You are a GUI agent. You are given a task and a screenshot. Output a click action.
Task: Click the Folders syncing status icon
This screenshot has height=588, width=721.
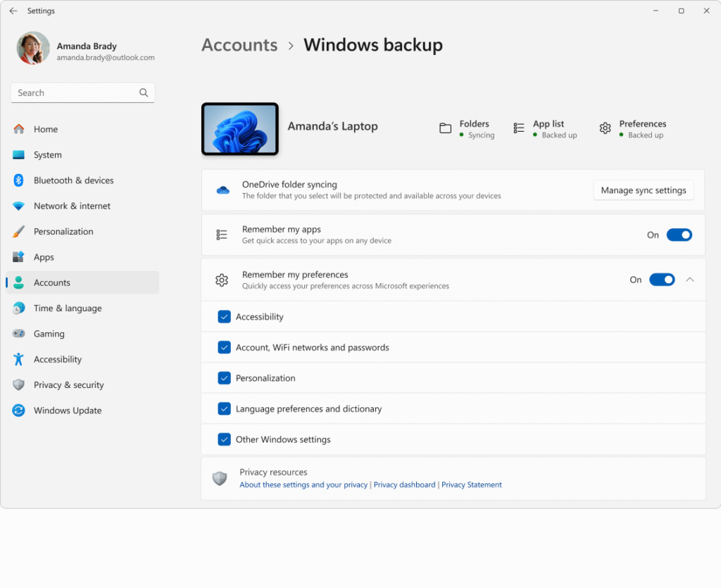(445, 128)
